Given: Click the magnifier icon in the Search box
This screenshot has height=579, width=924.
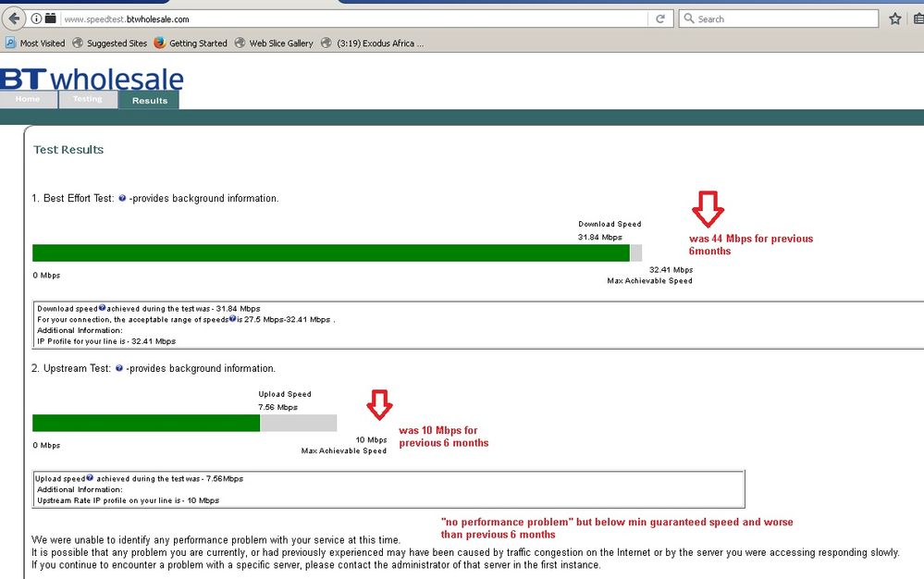Looking at the screenshot, I should point(688,18).
